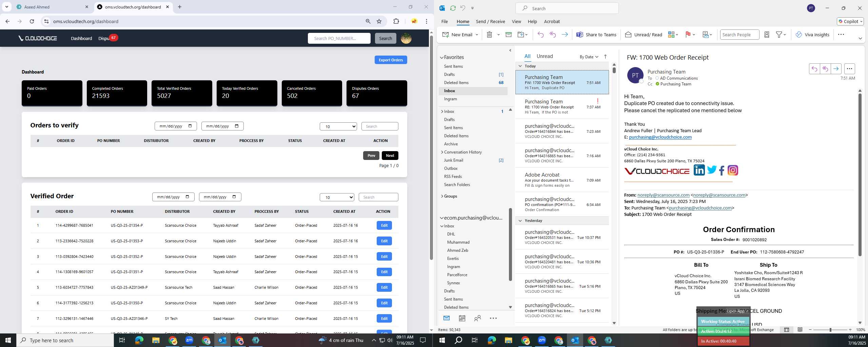Open the Follow Up flag dropdown

click(690, 35)
